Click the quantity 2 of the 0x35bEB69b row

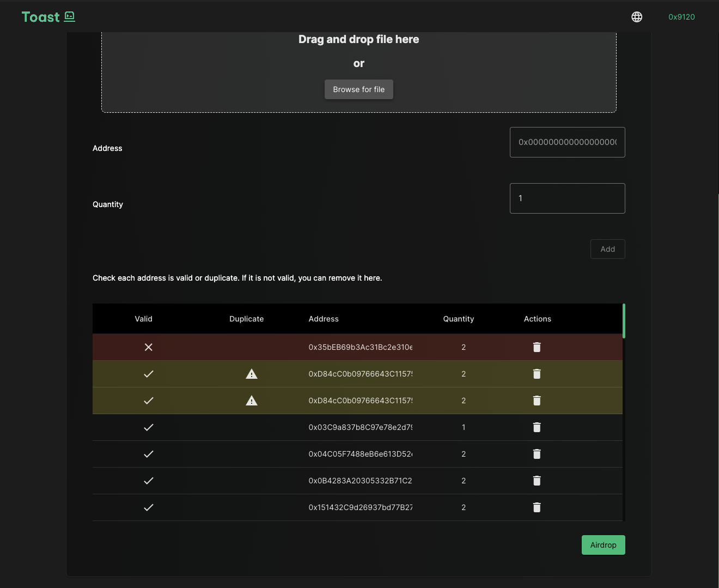pos(464,347)
